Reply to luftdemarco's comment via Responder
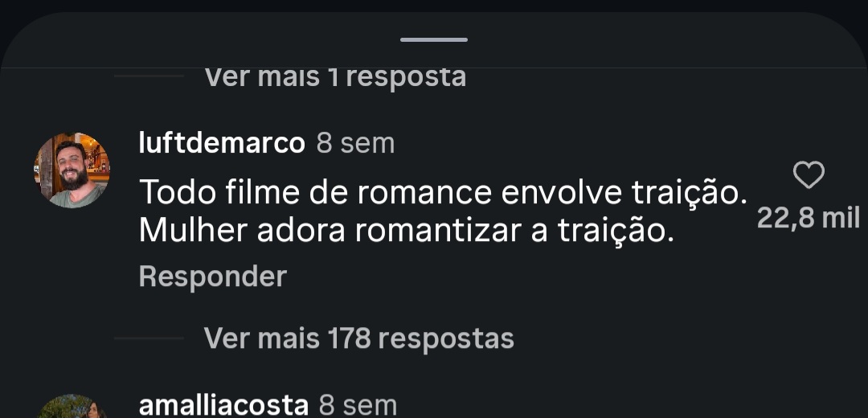The image size is (868, 418). [212, 276]
